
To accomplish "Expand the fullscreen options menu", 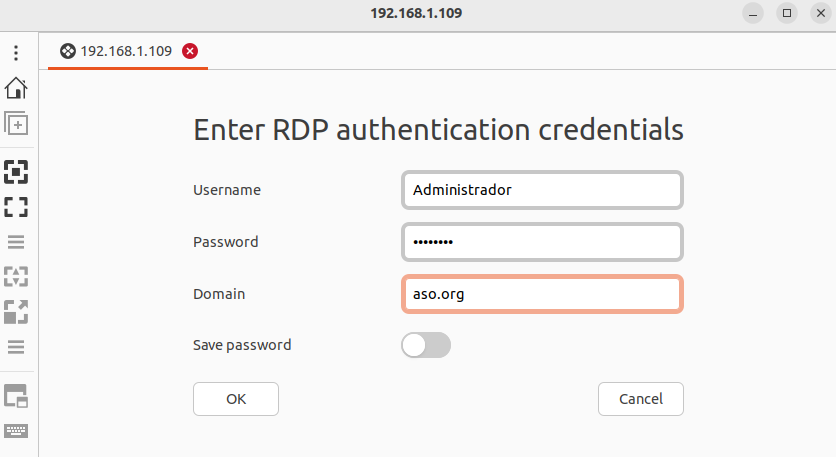I will [16, 242].
